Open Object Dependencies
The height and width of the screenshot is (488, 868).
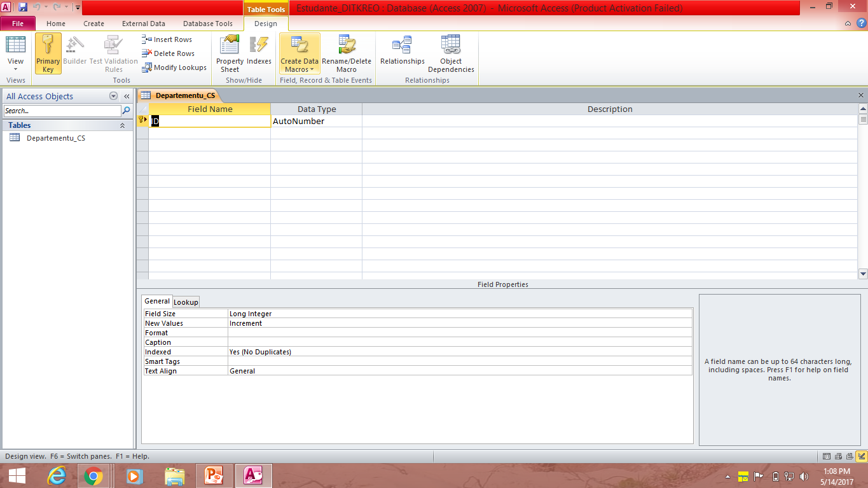pos(451,53)
